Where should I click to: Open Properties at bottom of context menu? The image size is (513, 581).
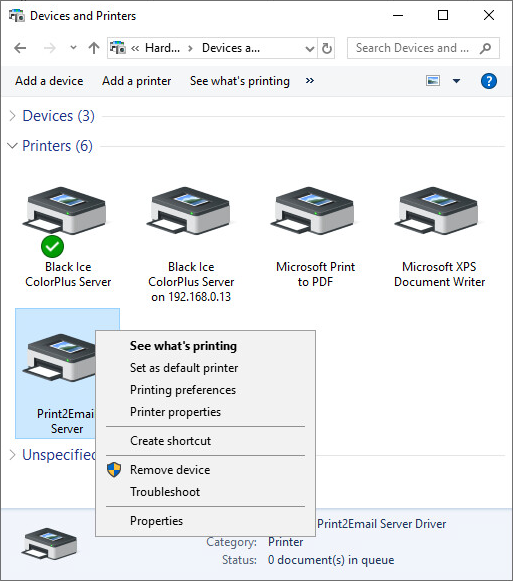click(x=206, y=521)
